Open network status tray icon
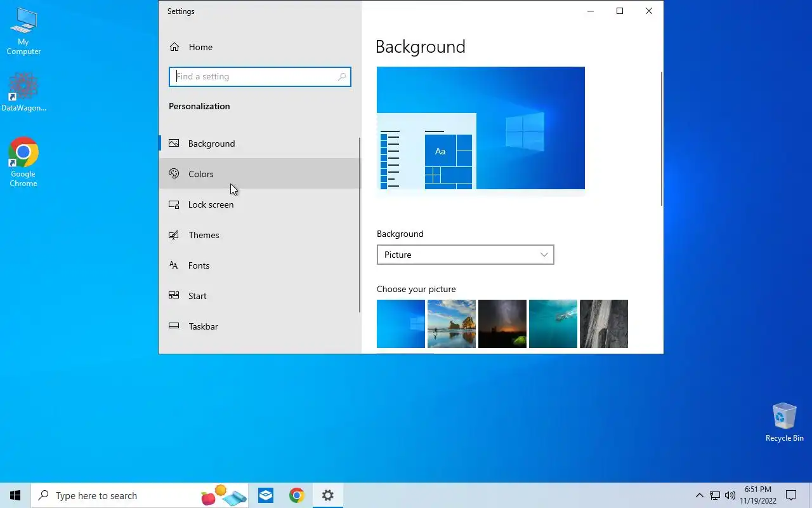This screenshot has height=508, width=812. [715, 495]
